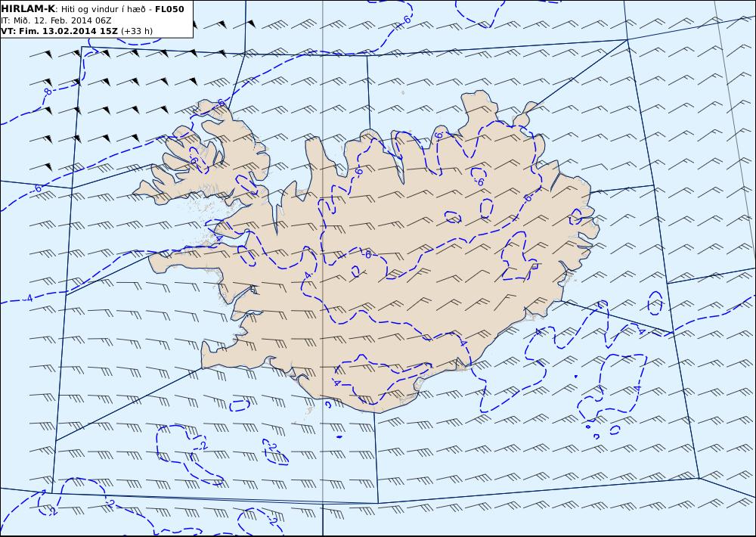Click the -8 isotherm contour label
Viewport: 756px width, 537px height.
[x=47, y=92]
